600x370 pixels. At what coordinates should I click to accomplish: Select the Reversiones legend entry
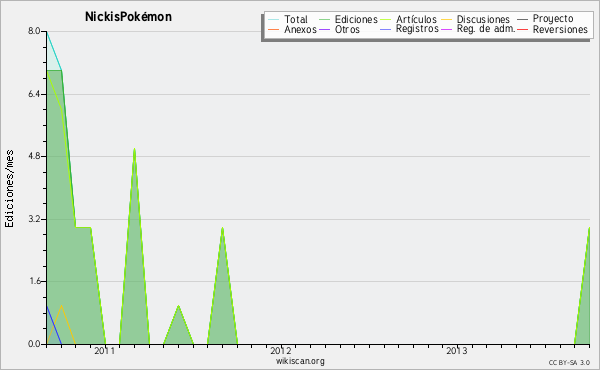560,29
